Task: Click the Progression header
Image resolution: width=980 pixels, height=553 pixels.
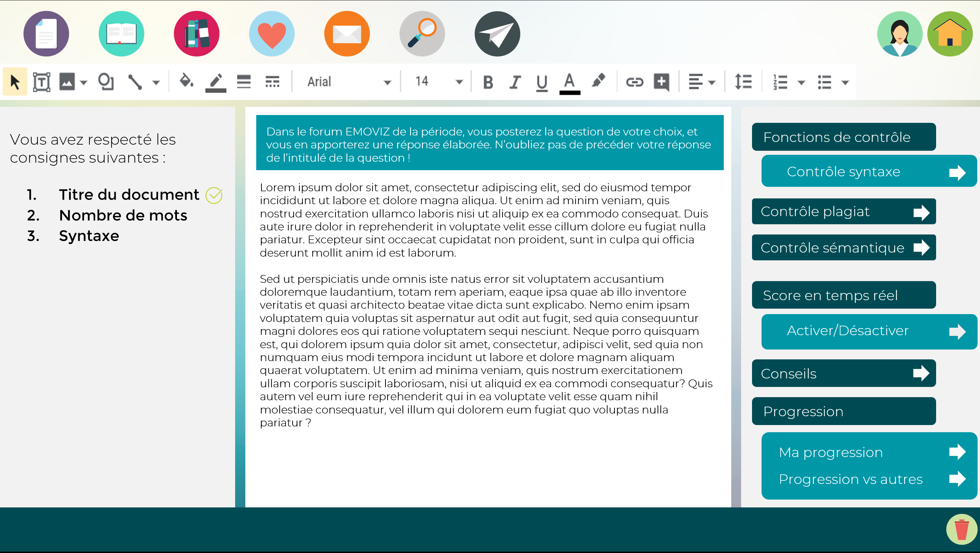Action: tap(844, 411)
